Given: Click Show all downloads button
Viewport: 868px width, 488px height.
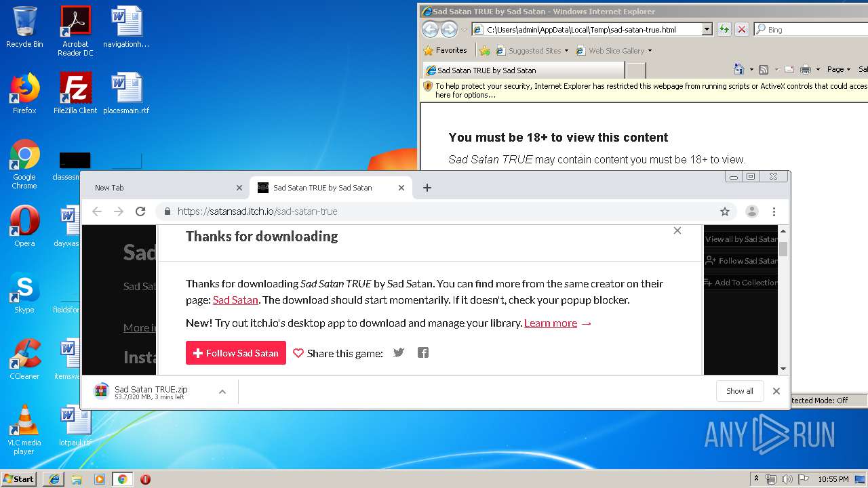Looking at the screenshot, I should click(740, 391).
